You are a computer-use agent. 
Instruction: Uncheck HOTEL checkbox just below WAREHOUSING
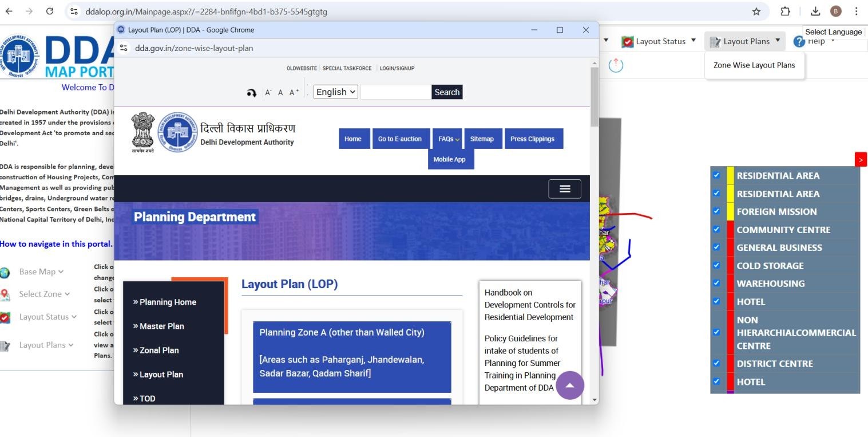click(716, 301)
